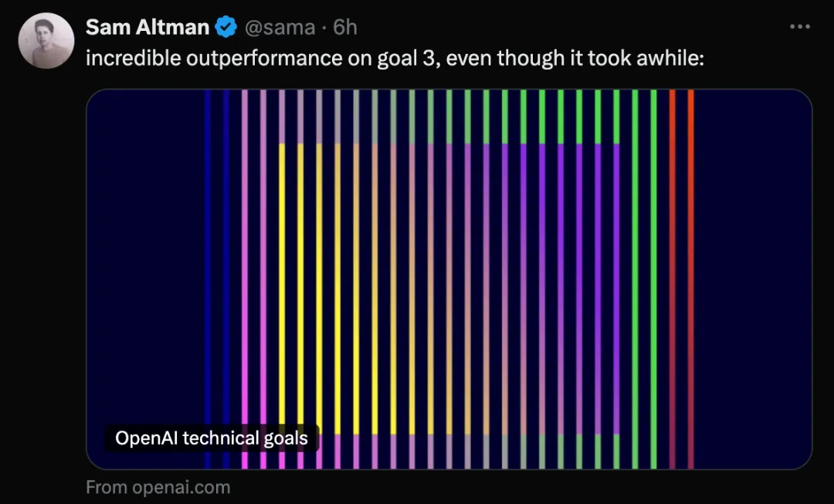
Task: Select the leftmost magenta pink bar
Action: [x=245, y=279]
